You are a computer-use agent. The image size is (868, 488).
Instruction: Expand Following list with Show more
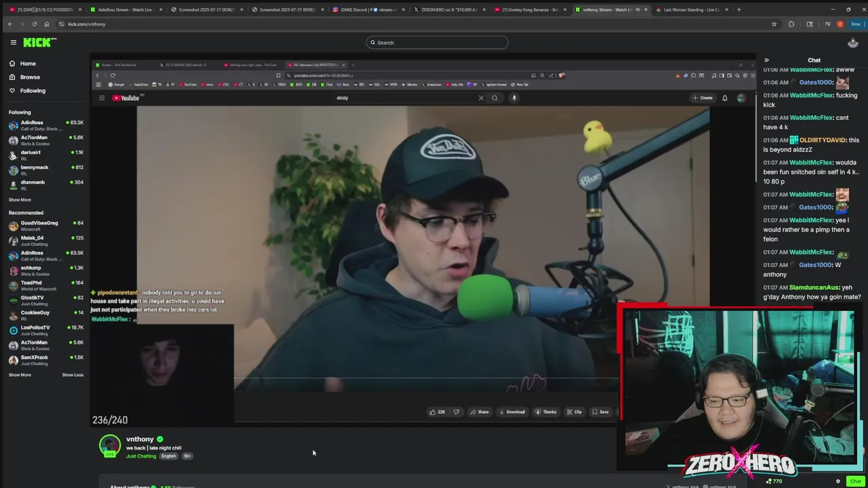tap(20, 200)
